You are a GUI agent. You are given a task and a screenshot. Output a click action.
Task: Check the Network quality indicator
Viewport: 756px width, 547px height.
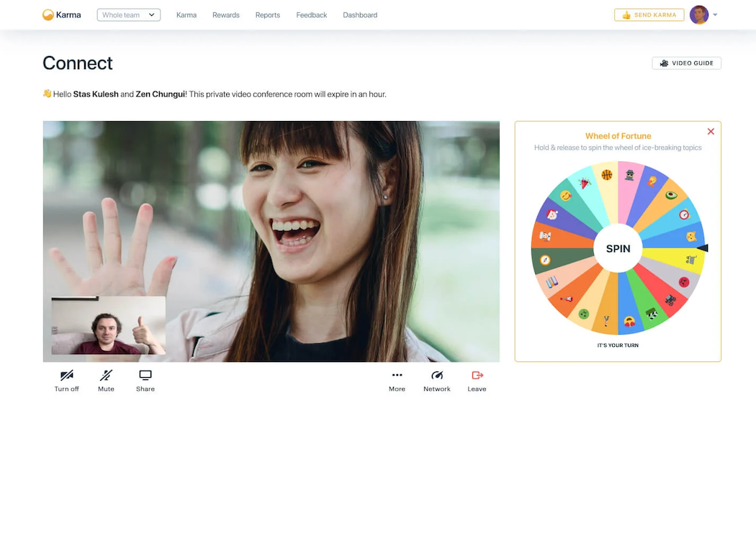click(x=436, y=380)
